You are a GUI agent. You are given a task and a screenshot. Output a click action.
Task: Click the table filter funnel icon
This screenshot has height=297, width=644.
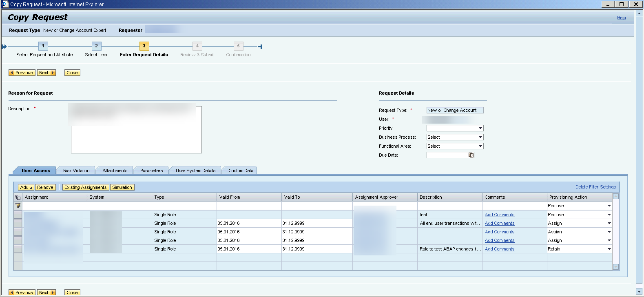pos(18,206)
